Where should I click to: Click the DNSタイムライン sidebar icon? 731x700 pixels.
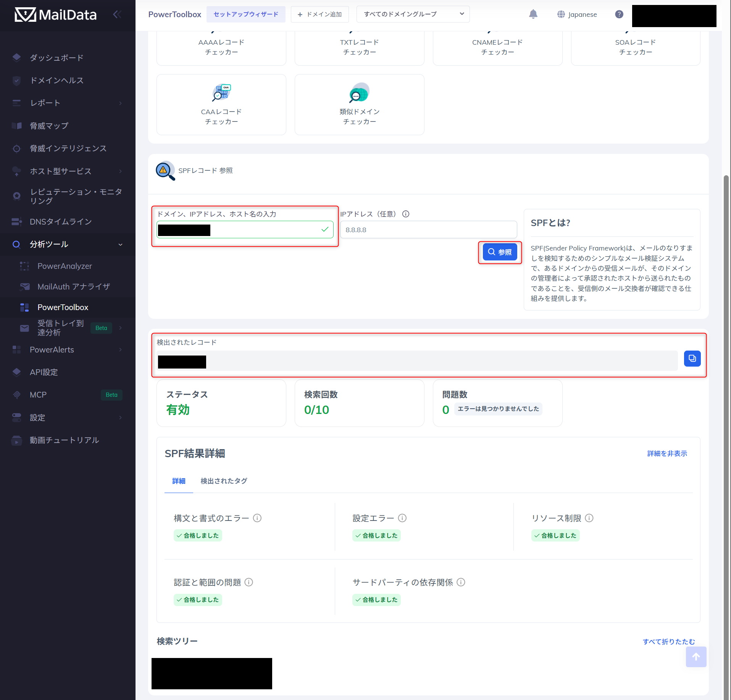click(x=16, y=222)
